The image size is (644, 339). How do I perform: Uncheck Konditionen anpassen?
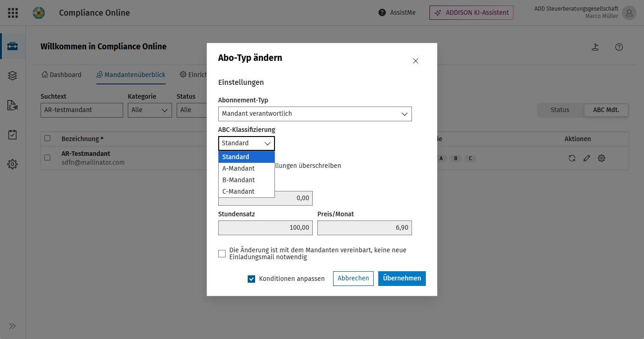[251, 279]
